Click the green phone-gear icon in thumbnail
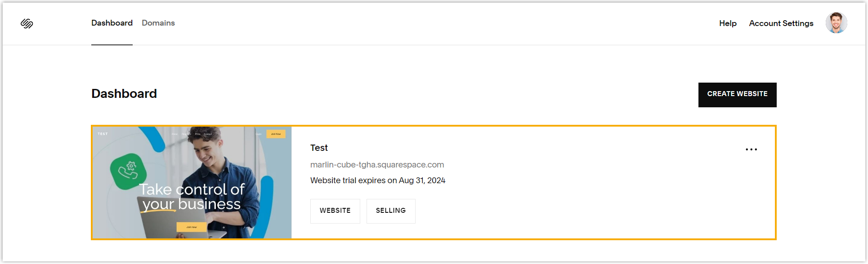Viewport: 868px width, 264px height. coord(128,171)
